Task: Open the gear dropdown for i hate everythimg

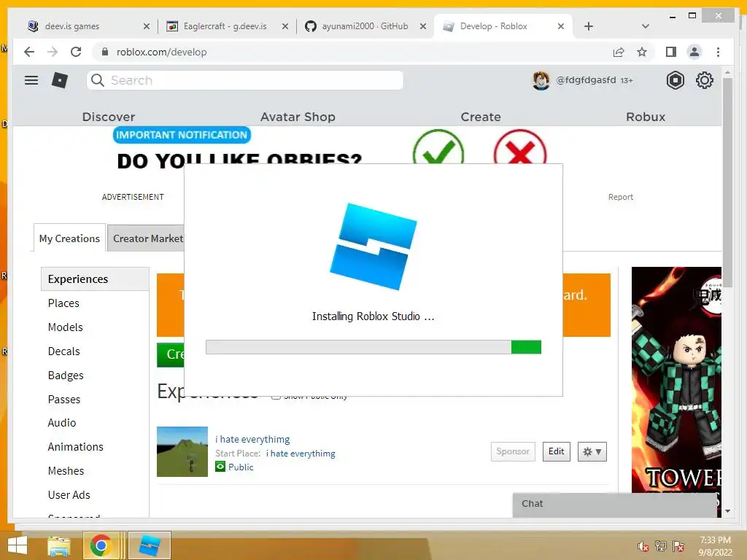Action: 592,451
